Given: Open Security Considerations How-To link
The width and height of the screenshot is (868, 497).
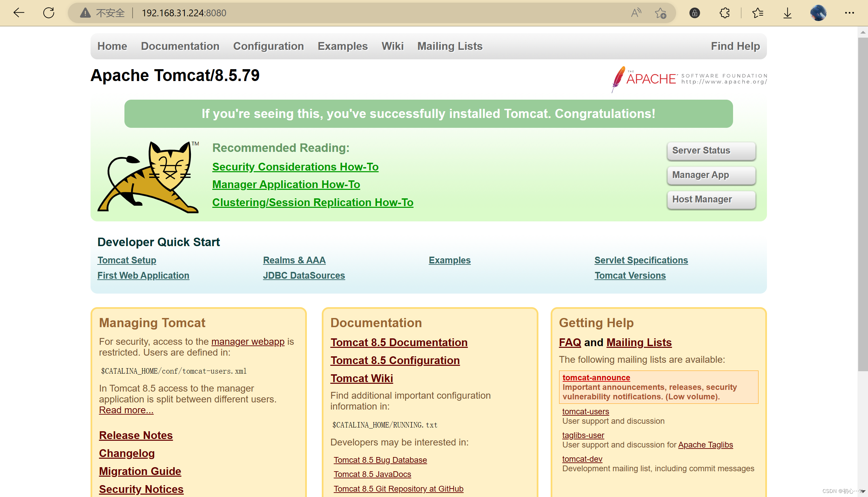Looking at the screenshot, I should (295, 166).
